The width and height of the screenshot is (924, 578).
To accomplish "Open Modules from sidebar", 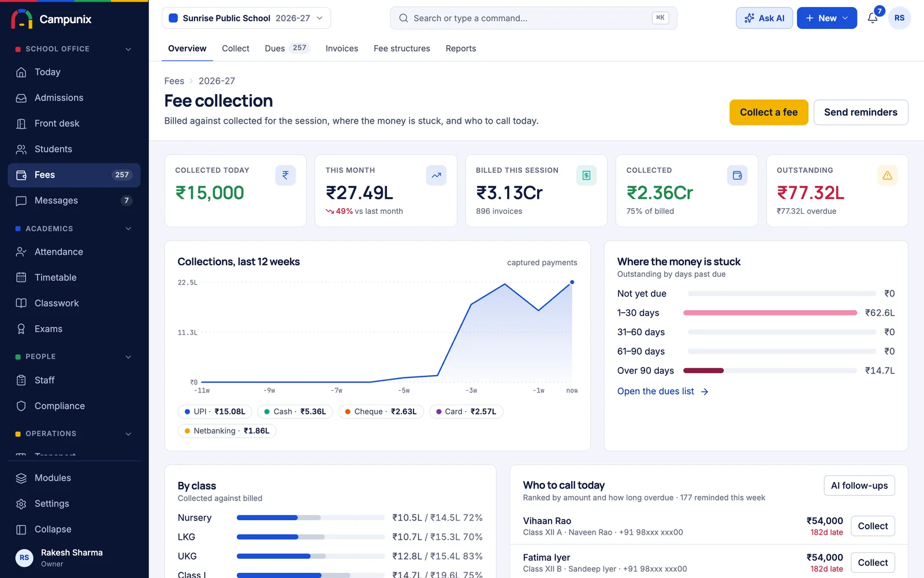I will 74,478.
